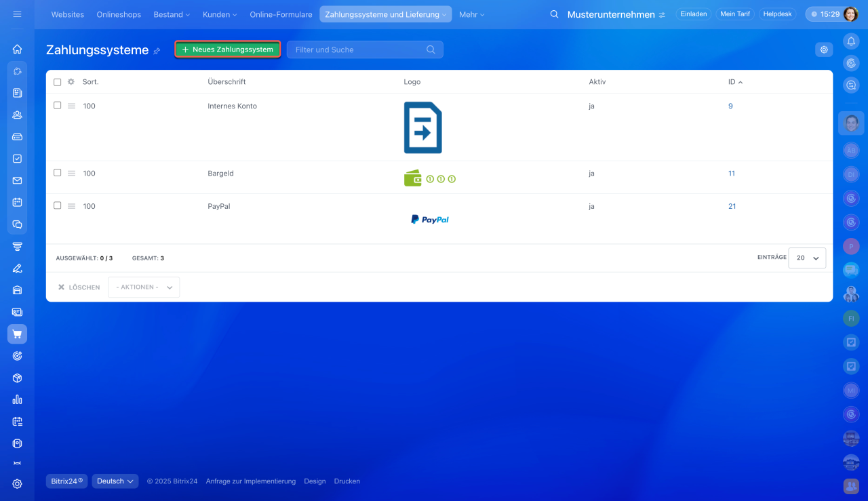The height and width of the screenshot is (501, 868).
Task: Tick the checkbox for Internes Konto row
Action: pos(58,106)
